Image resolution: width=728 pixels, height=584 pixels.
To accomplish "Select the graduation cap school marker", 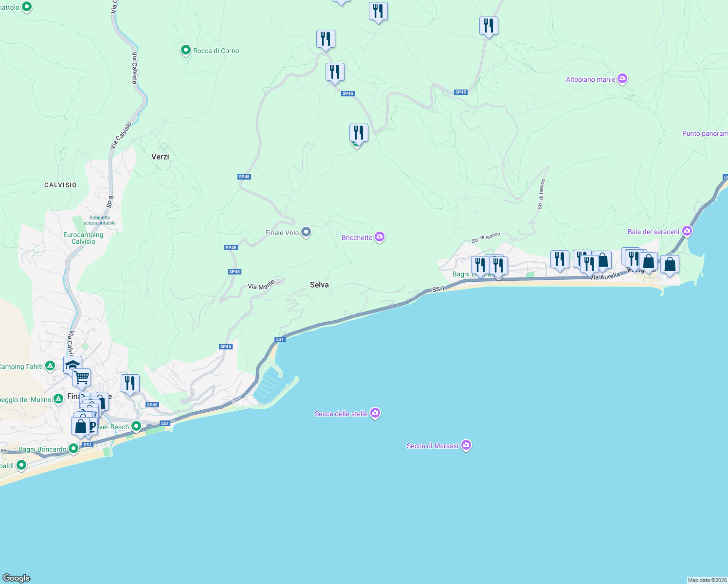I will [x=72, y=364].
